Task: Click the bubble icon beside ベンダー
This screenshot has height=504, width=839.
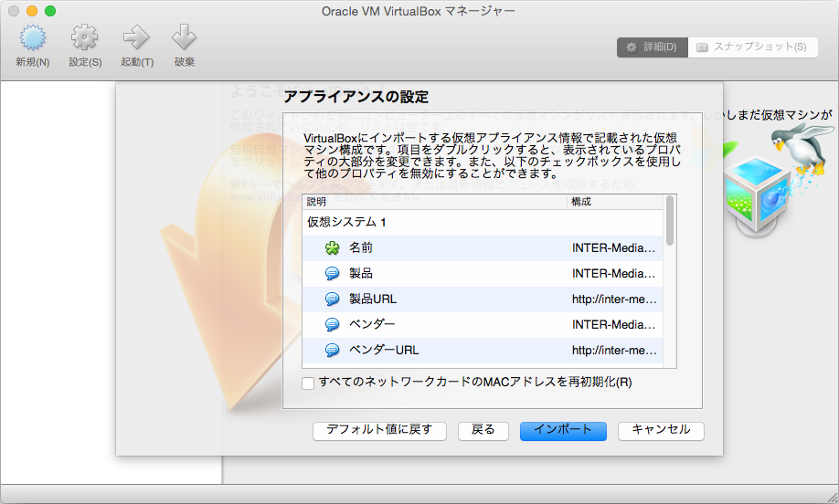Action: [333, 324]
